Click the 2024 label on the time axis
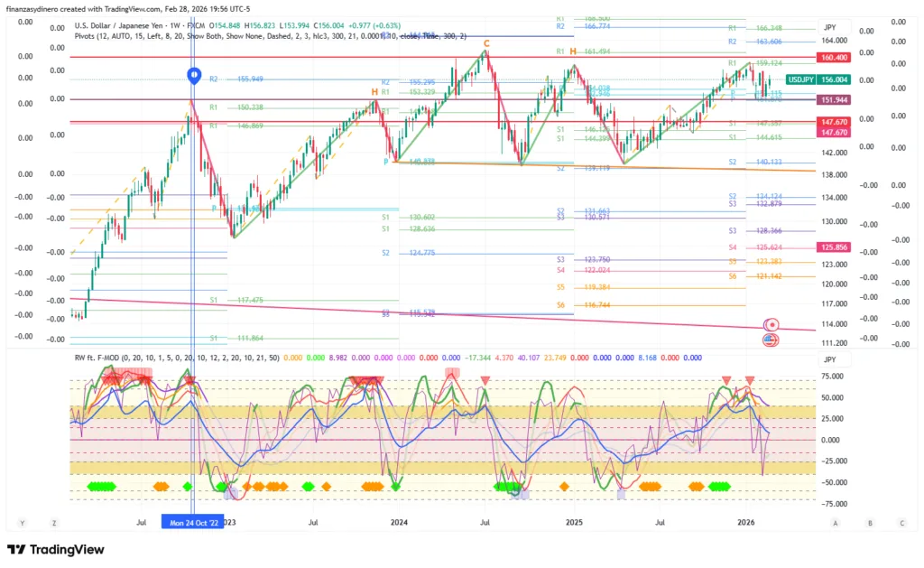This screenshot has height=568, width=924. (399, 522)
